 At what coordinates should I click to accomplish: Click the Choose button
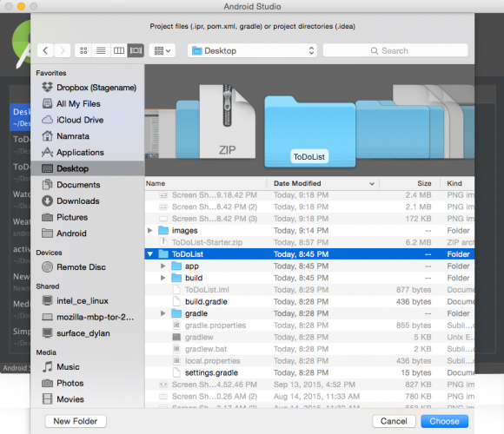click(x=445, y=421)
